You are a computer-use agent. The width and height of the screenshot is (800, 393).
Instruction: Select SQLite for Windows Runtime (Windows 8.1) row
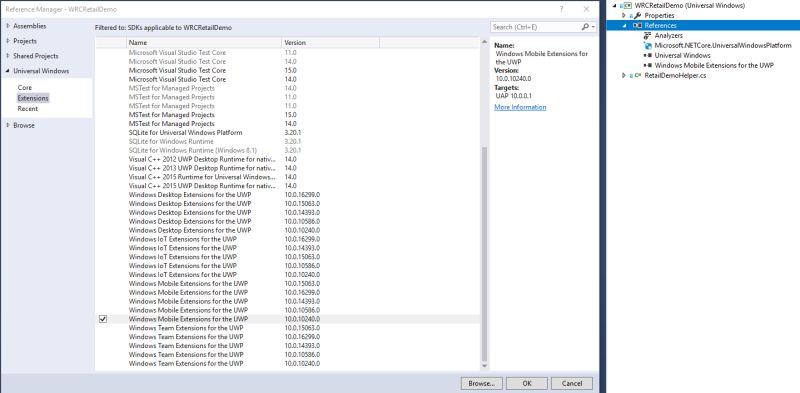pos(288,150)
